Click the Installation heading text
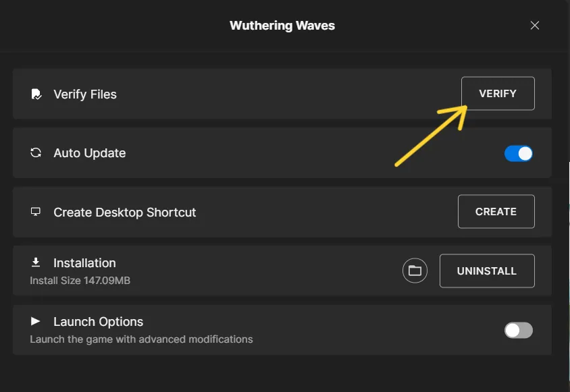This screenshot has width=570, height=392. 84,262
